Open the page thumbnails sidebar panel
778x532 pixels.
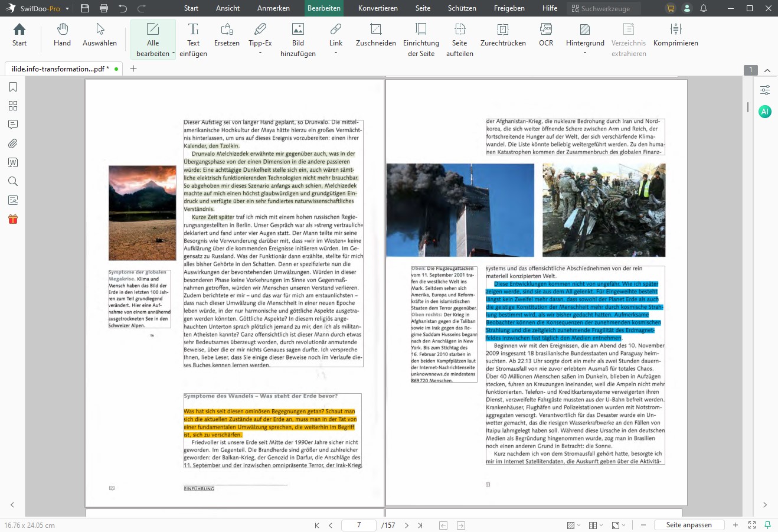coord(13,106)
